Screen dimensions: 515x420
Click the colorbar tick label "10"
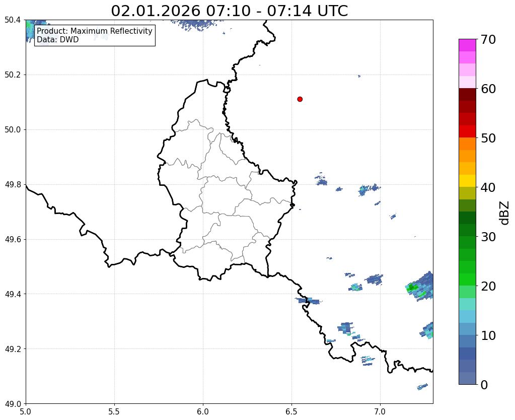tap(488, 335)
